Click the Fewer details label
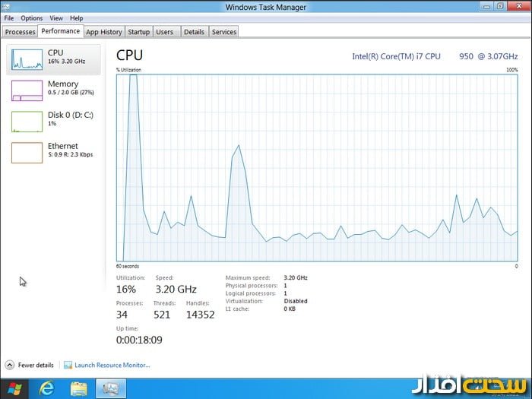The width and height of the screenshot is (532, 399). [36, 365]
